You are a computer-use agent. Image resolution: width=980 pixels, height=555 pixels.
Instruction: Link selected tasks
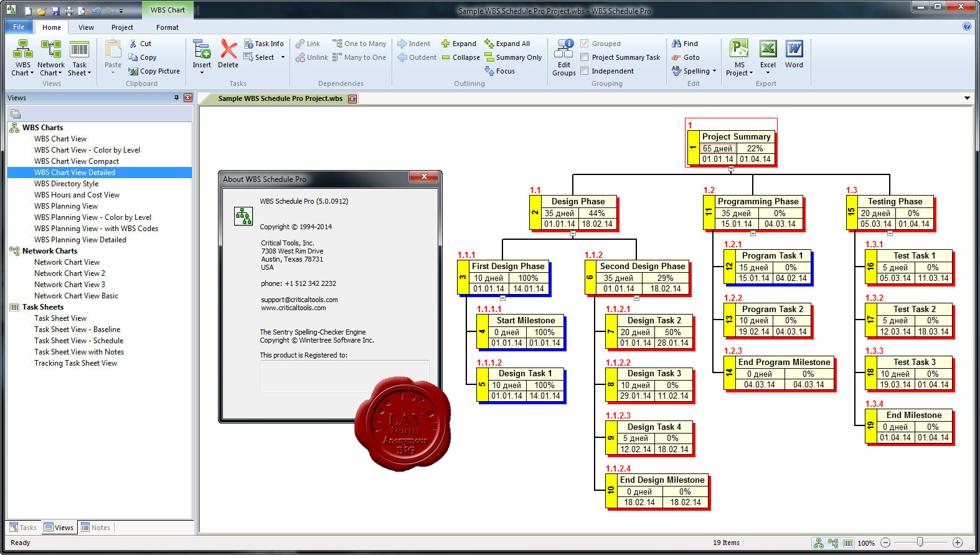(308, 44)
